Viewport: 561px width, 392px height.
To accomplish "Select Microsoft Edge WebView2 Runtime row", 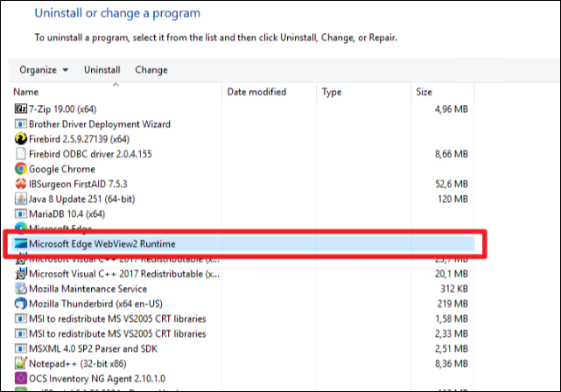I will pos(242,244).
